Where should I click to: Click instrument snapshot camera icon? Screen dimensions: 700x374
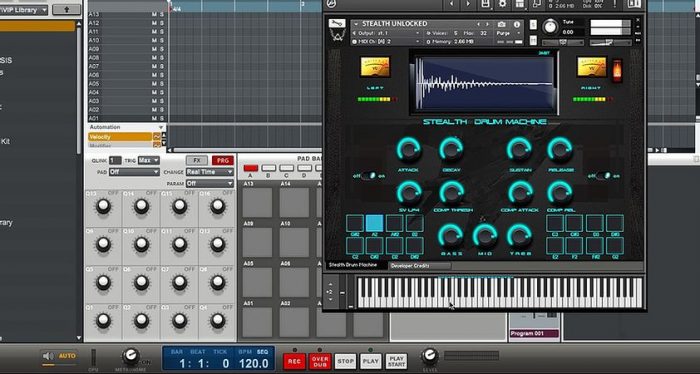pos(502,24)
